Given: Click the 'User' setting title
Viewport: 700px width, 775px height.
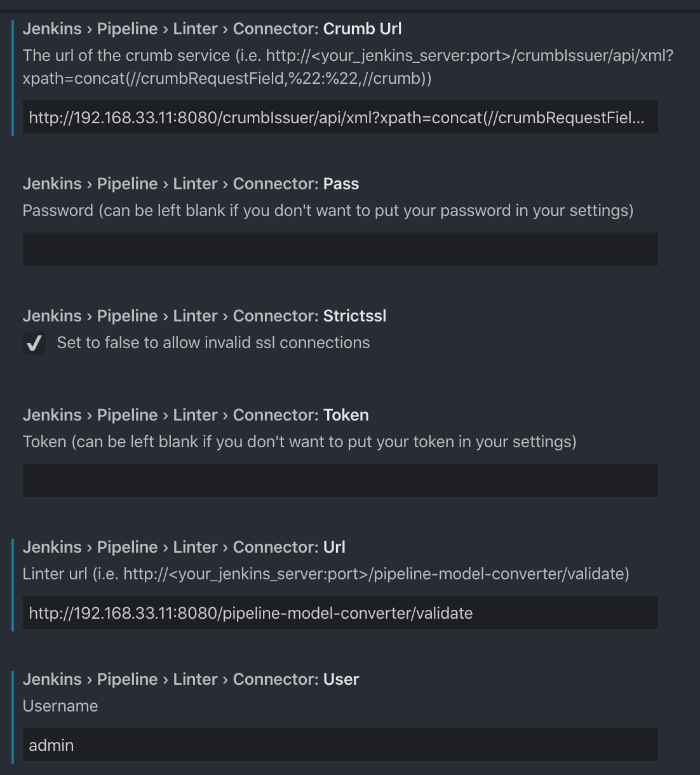Looking at the screenshot, I should coord(341,679).
